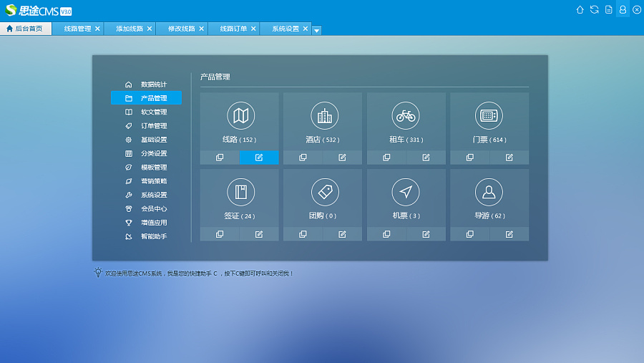Switch to the 后台首页 tab
The image size is (644, 363).
[x=26, y=29]
